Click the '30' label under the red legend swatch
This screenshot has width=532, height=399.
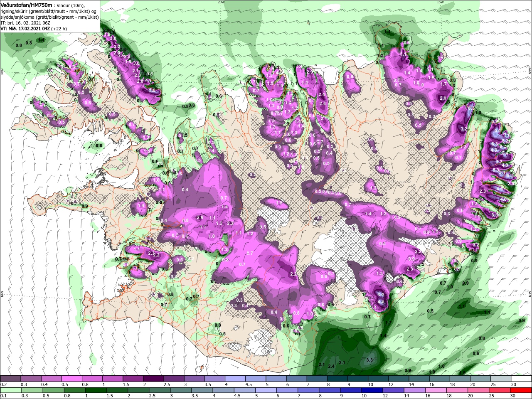click(514, 396)
